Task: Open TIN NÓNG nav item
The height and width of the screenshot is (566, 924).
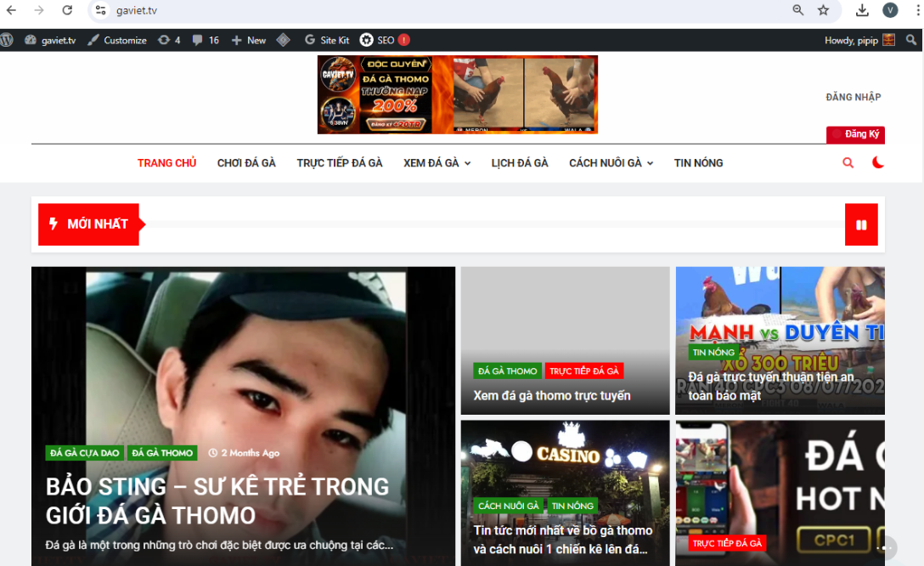Action: pyautogui.click(x=698, y=162)
